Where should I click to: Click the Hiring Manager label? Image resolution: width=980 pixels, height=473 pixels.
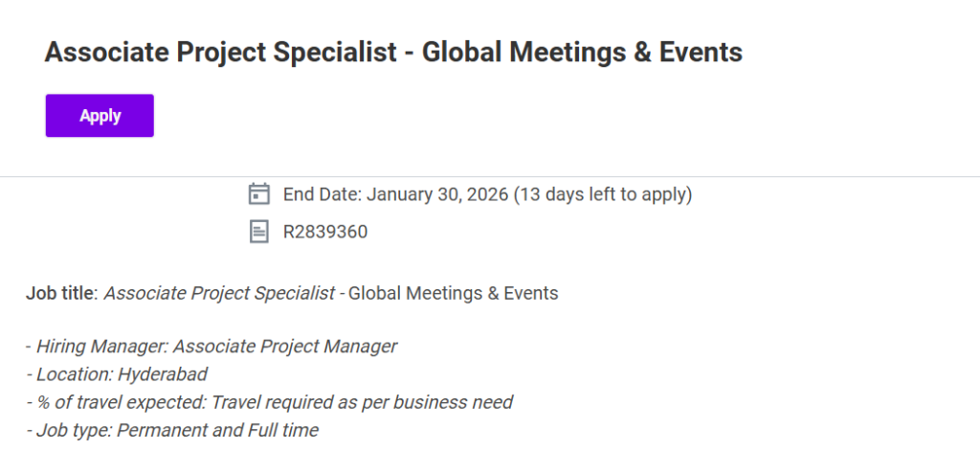click(x=101, y=346)
